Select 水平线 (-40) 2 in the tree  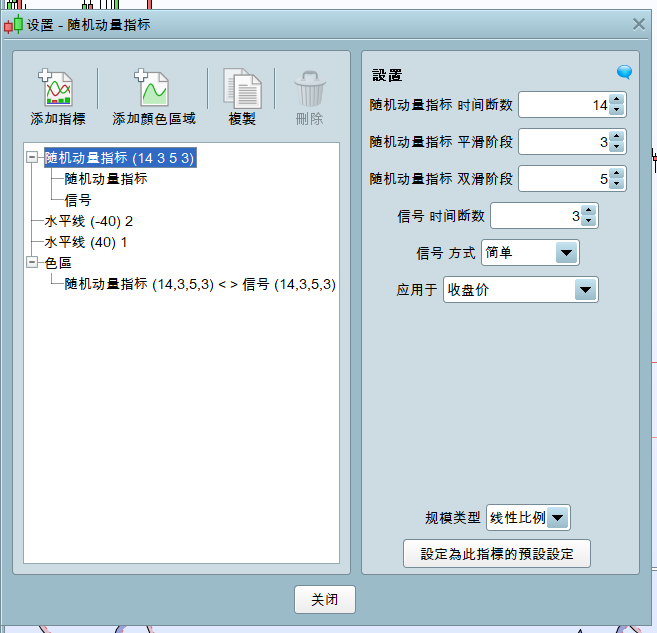(88, 221)
